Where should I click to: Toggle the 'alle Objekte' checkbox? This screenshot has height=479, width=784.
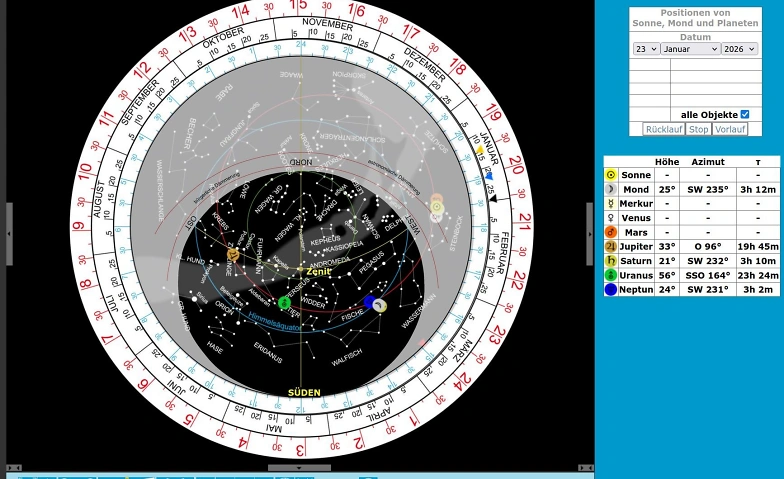744,115
